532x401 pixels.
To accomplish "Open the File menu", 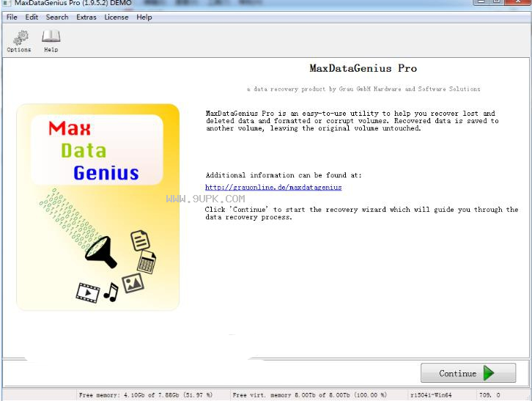I will tap(12, 17).
